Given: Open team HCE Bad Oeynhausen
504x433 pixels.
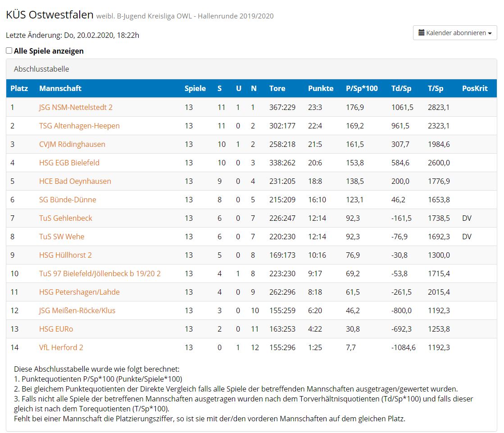Looking at the screenshot, I should coord(75,181).
